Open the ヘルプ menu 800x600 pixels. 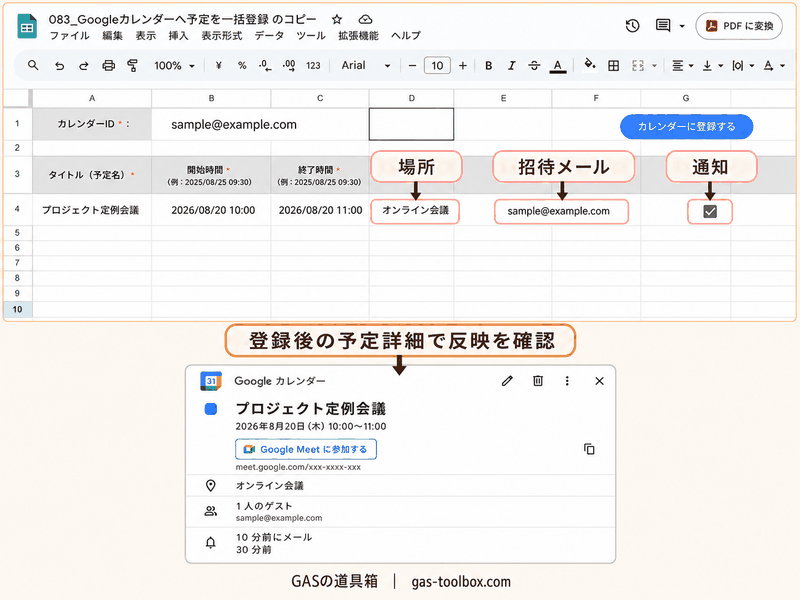(x=406, y=36)
